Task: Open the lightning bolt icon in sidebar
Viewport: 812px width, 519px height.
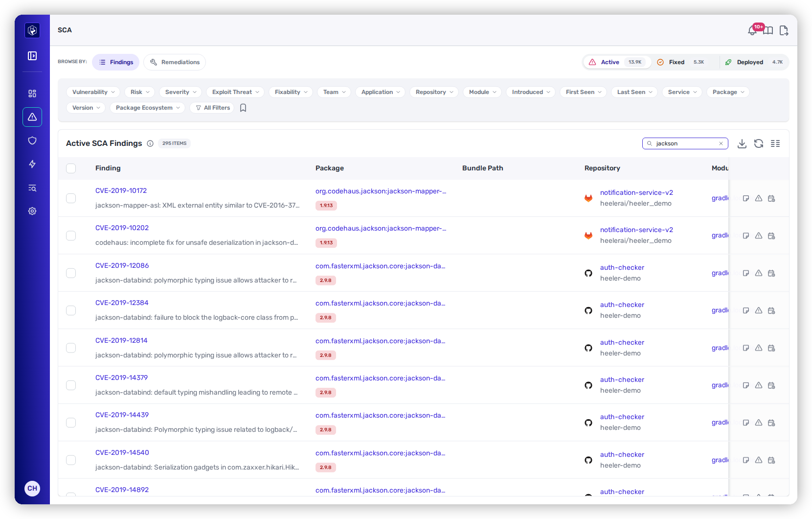Action: point(32,164)
